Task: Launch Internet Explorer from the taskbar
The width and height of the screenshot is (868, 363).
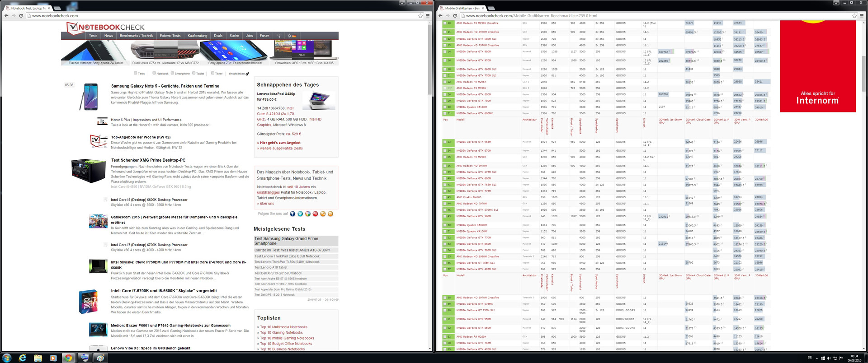Action: coord(23,358)
